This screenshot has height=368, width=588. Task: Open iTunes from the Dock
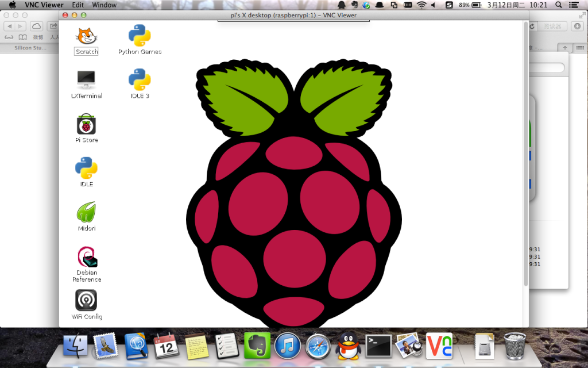(x=287, y=346)
